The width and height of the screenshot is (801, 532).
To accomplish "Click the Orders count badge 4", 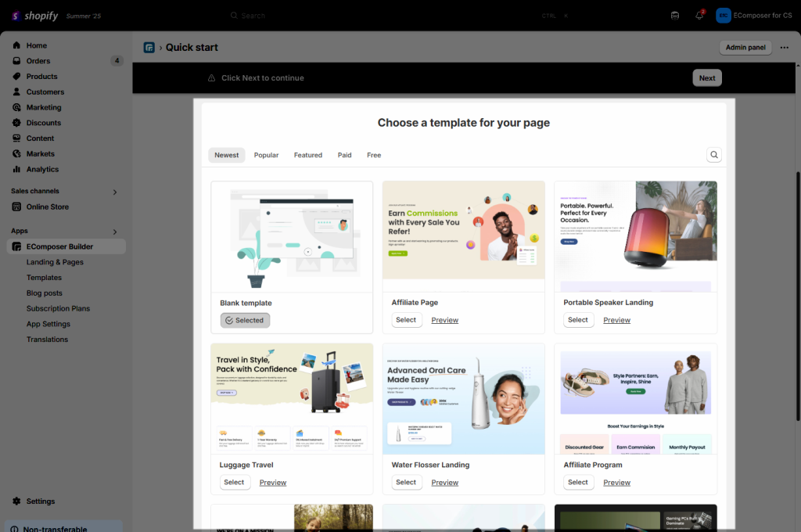I will (117, 61).
